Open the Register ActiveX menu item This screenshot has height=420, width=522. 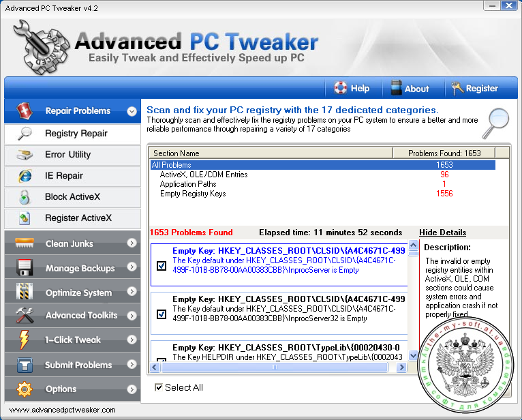point(78,218)
